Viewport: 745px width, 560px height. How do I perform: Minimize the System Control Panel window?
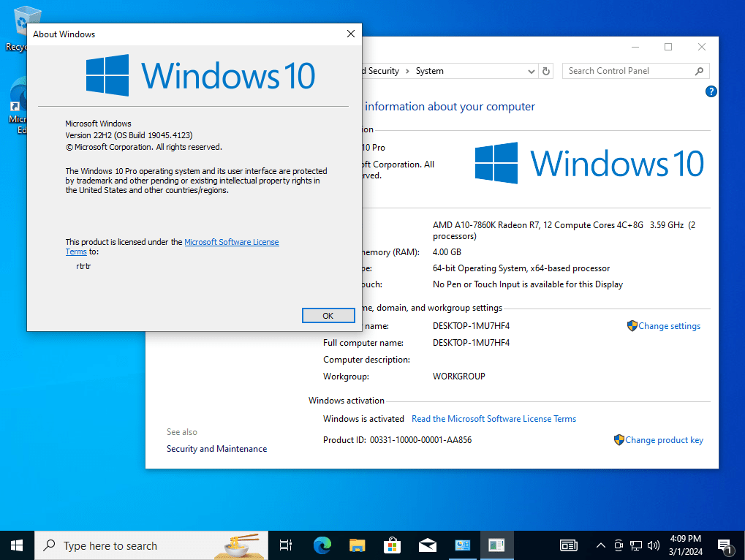[635, 47]
